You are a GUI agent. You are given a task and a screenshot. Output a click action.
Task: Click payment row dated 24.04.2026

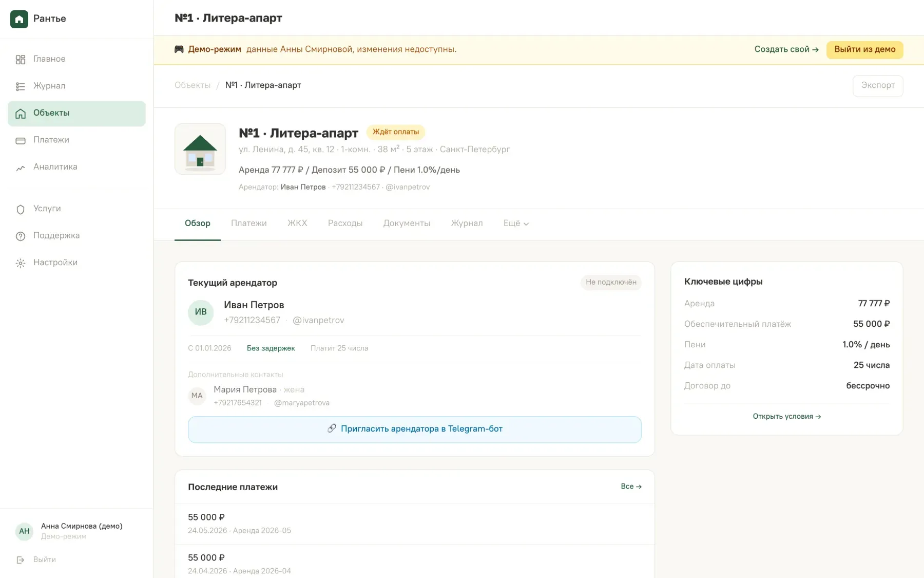tap(415, 562)
